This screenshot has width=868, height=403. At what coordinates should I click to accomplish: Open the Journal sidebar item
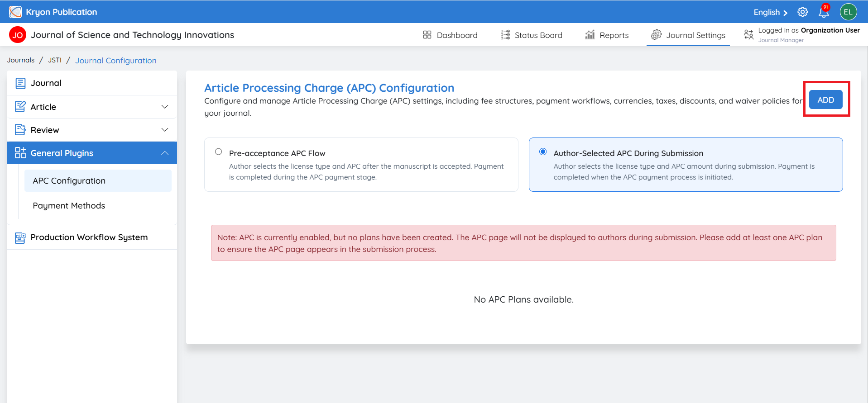[x=92, y=83]
